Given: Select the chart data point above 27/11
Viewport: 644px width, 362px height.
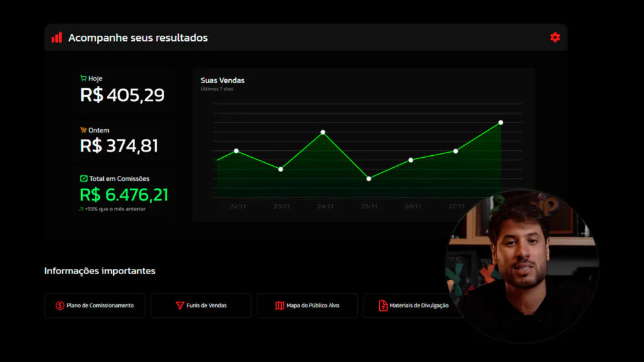Looking at the screenshot, I should (x=455, y=151).
